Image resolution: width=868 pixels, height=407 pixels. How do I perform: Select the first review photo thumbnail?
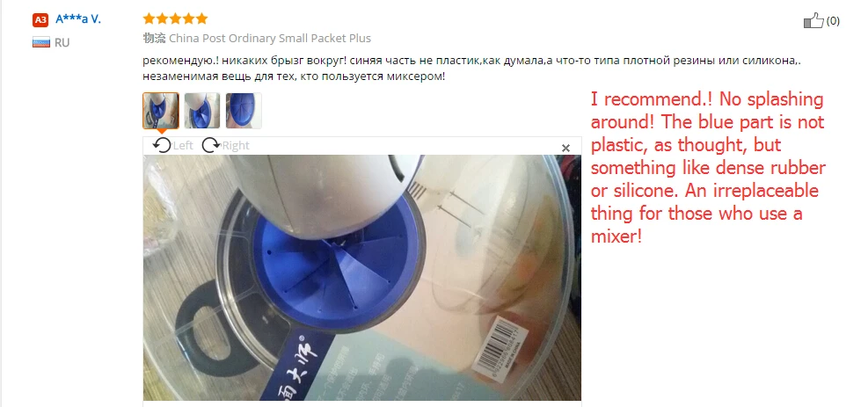click(161, 111)
